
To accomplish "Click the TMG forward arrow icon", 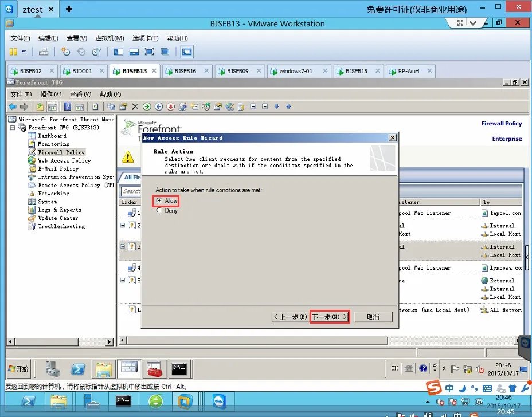I will point(24,107).
